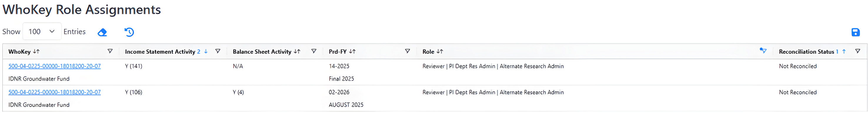Open the Income Statement Activity filter funnel
Screen dimensions: 868x113
coord(218,51)
